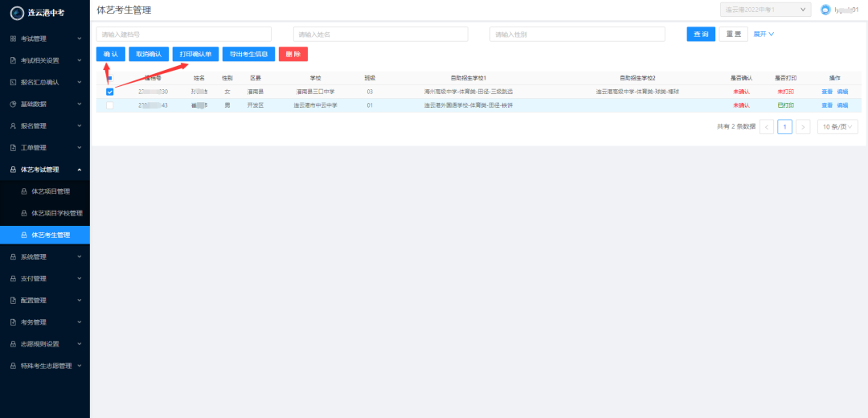
Task: Click the lock icon beside 体艺项目学校管理
Action: (24, 213)
